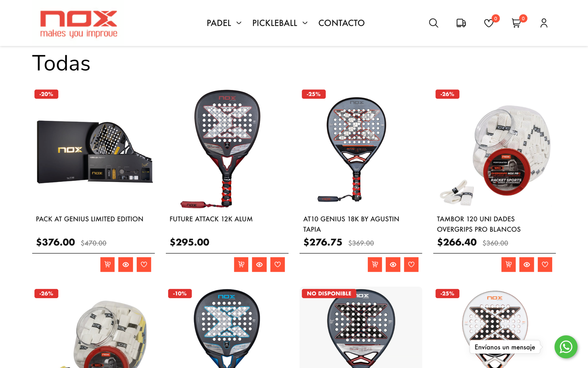Viewport: 588px width, 368px height.
Task: Add Tambor 120 overgrips to cart
Action: point(509,264)
